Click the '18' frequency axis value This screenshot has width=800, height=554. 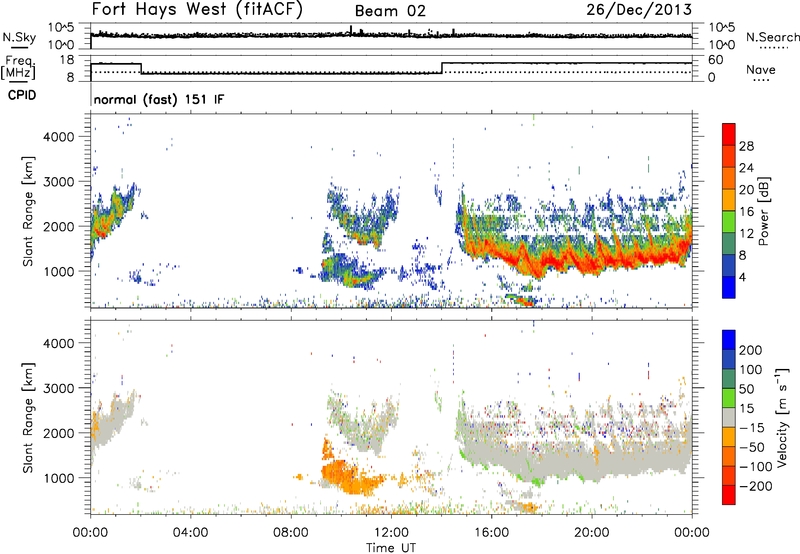pyautogui.click(x=67, y=60)
